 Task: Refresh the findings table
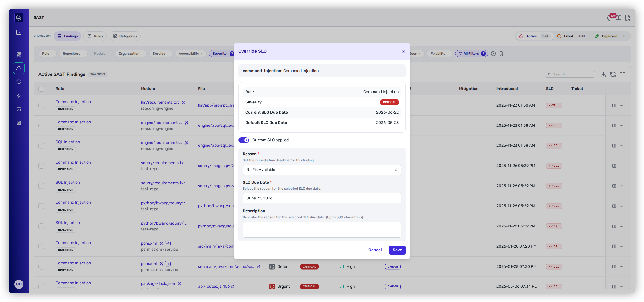coord(613,74)
